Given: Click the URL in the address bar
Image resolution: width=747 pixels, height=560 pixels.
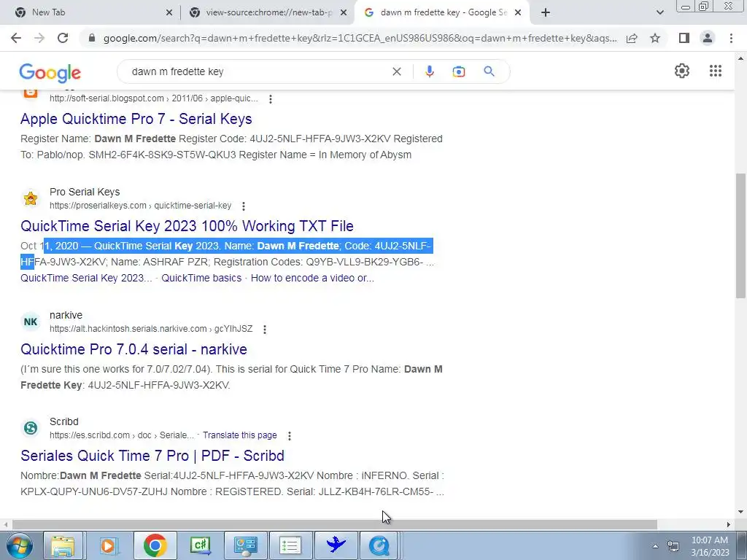Looking at the screenshot, I should 360,38.
